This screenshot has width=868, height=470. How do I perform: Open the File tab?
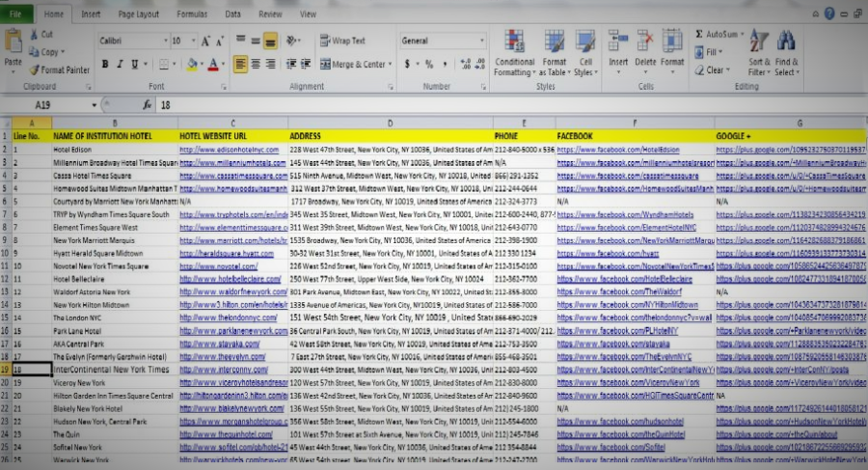coord(15,14)
